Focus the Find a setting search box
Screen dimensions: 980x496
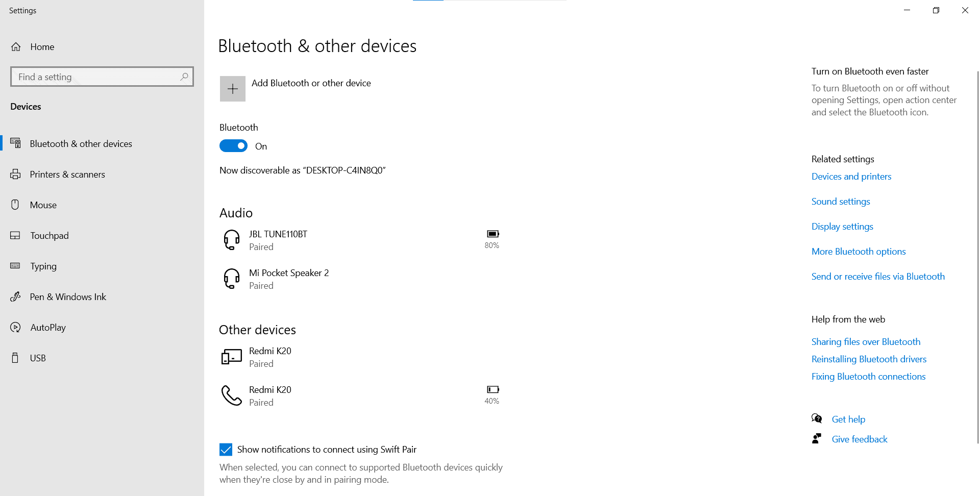pyautogui.click(x=97, y=77)
